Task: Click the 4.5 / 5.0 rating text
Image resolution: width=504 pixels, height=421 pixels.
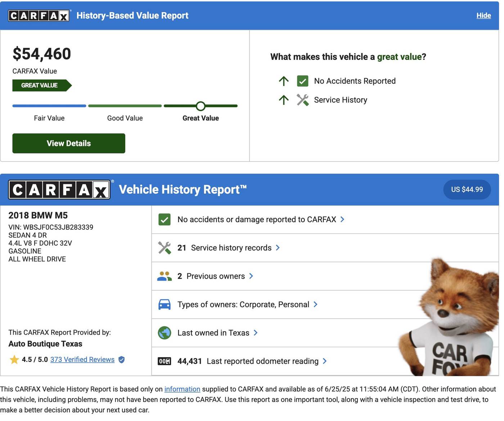Action: coord(35,359)
